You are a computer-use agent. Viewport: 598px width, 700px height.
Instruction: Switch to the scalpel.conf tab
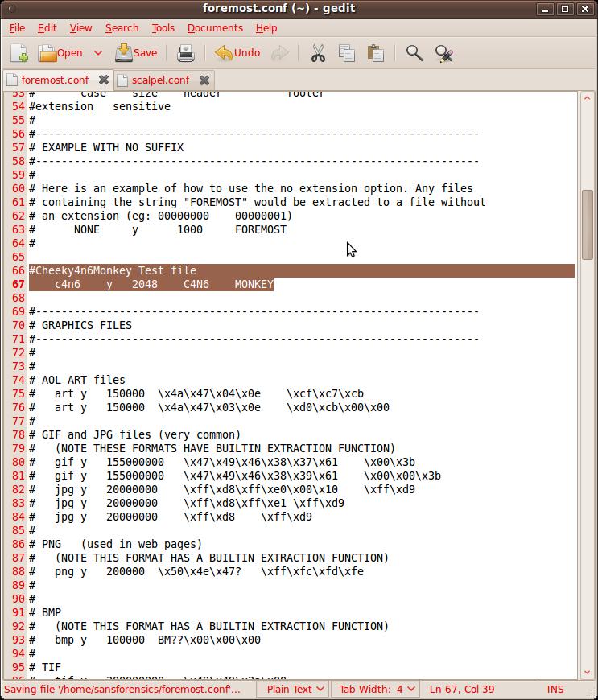click(160, 80)
